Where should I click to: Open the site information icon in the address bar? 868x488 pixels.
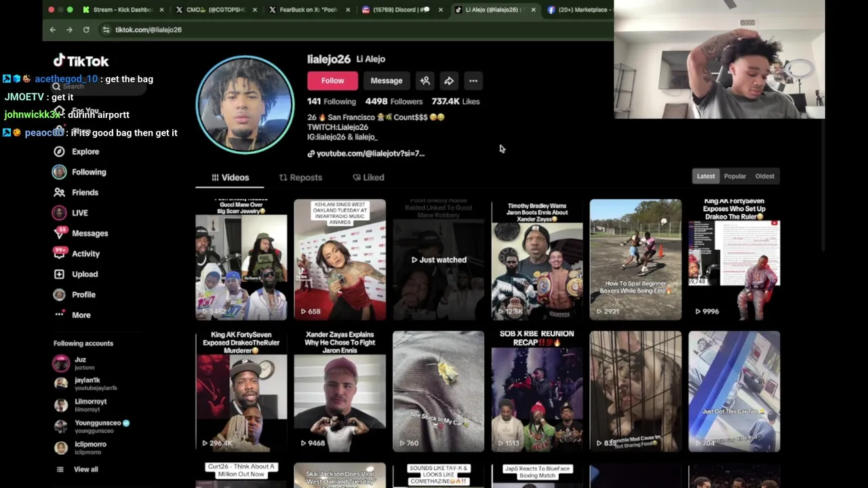[x=106, y=30]
